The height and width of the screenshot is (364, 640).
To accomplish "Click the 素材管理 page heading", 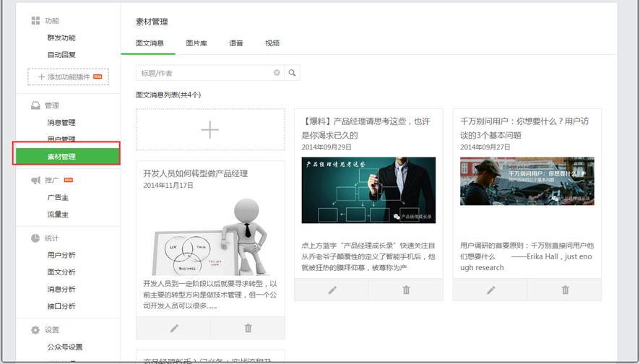I will pyautogui.click(x=152, y=22).
